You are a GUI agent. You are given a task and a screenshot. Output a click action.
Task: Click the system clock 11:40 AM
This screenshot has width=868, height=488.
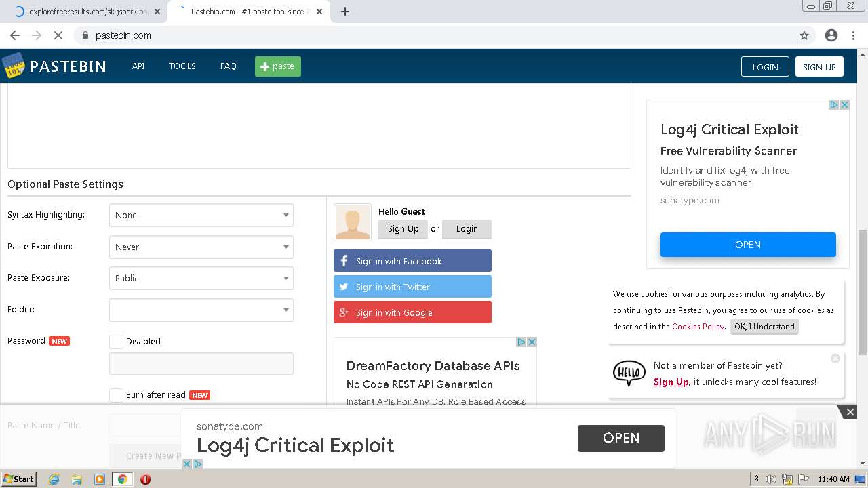pyautogui.click(x=833, y=479)
